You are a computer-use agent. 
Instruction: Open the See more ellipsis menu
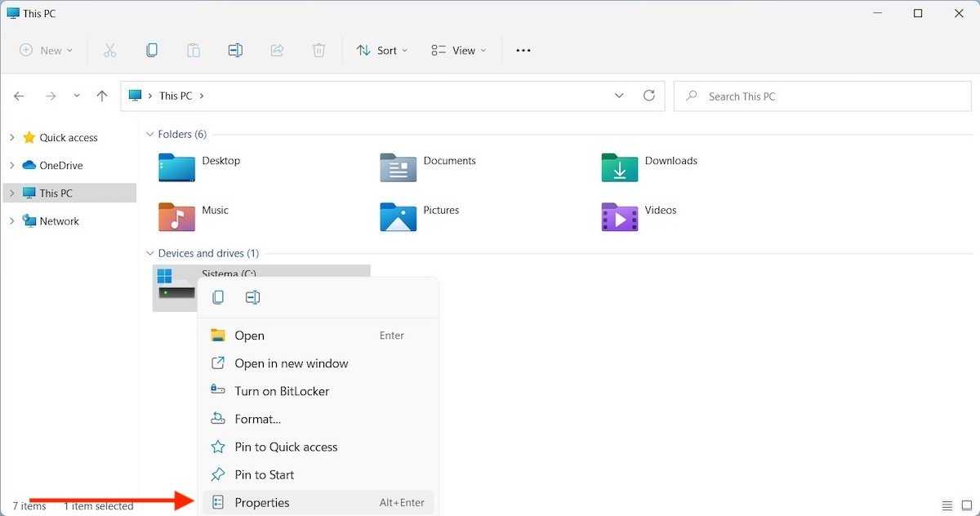pos(523,51)
